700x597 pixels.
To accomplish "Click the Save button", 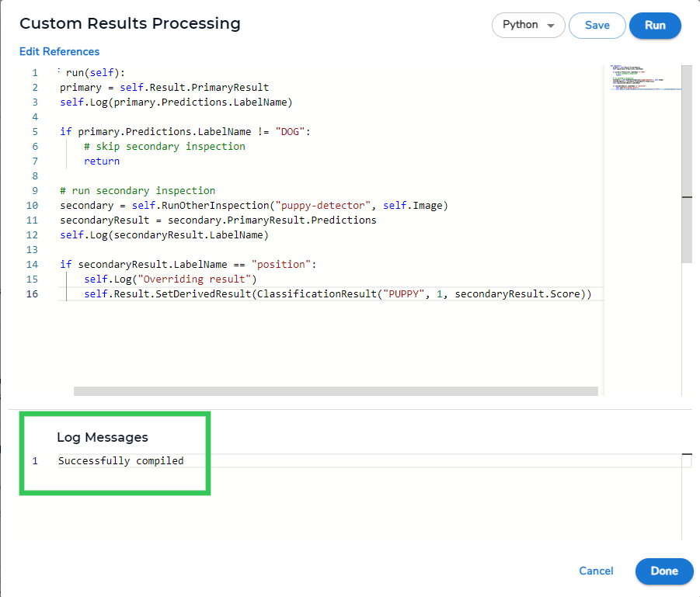I will click(597, 26).
